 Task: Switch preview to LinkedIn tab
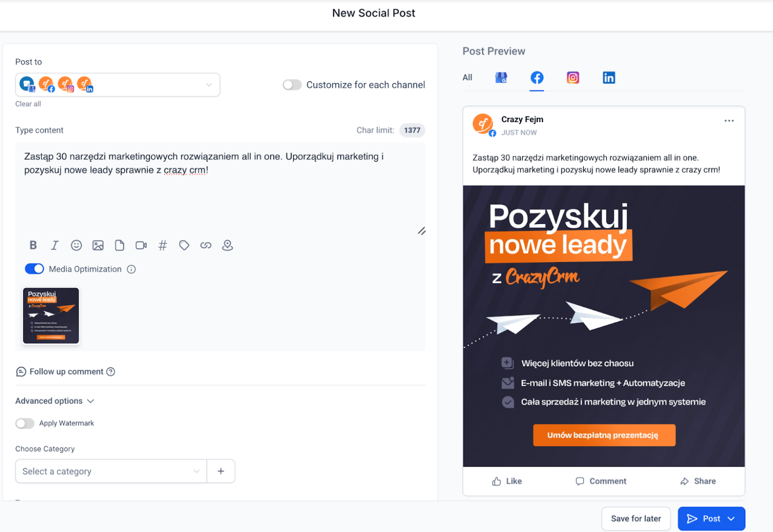609,78
